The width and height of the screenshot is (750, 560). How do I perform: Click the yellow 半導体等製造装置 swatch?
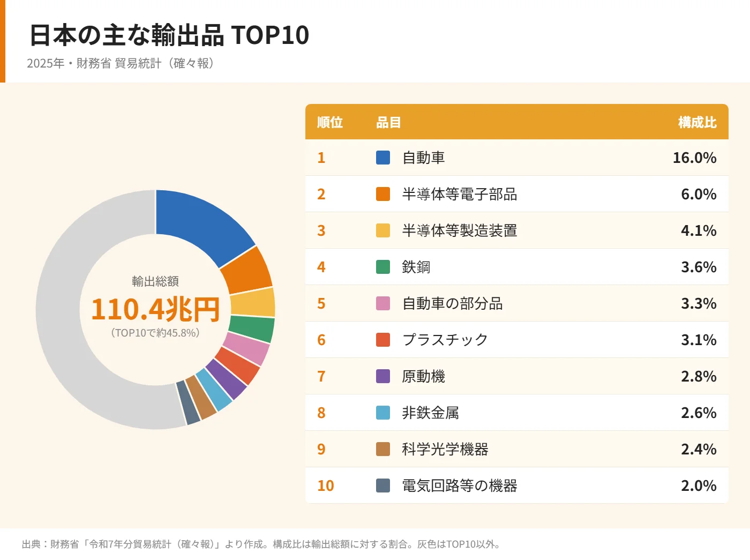click(383, 230)
